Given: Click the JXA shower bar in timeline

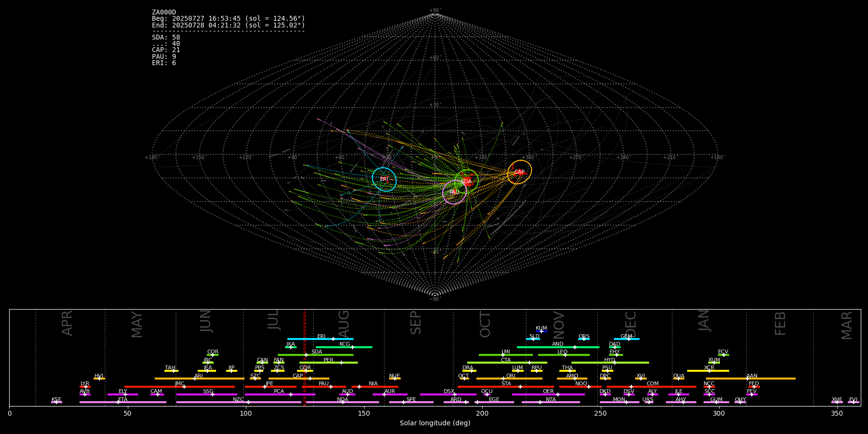Looking at the screenshot, I should click(x=291, y=347).
